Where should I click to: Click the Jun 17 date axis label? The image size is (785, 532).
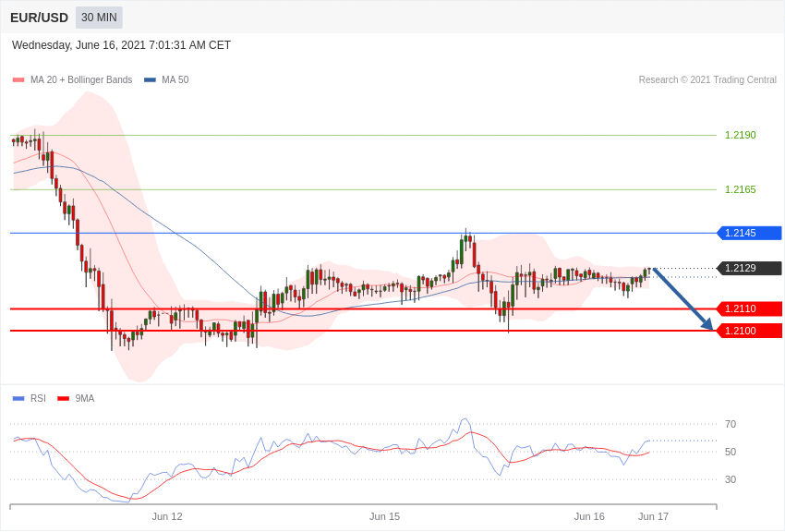[x=653, y=516]
